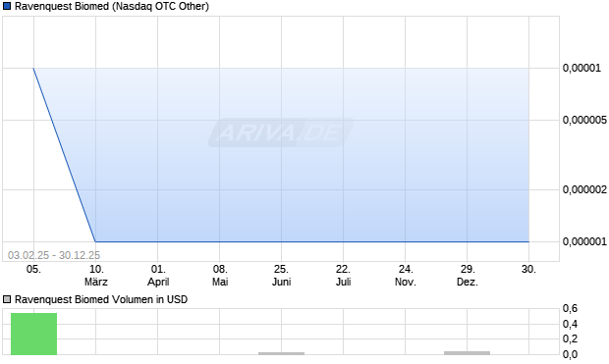This screenshot has width=609, height=364.
Task: Click the x-axis label '22. Juli'
Action: click(344, 276)
